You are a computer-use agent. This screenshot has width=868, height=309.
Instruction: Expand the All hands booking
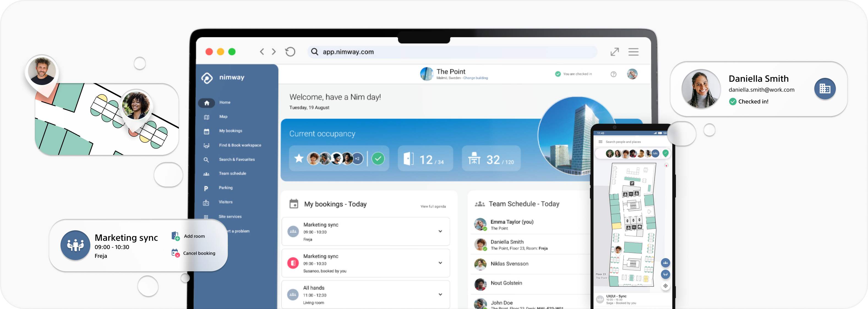coord(440,294)
